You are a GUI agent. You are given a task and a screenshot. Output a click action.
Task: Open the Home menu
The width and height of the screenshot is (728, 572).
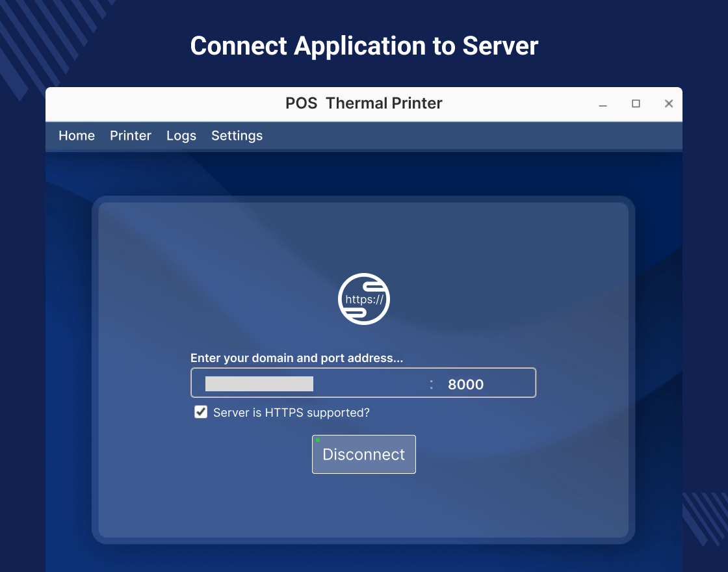(77, 136)
